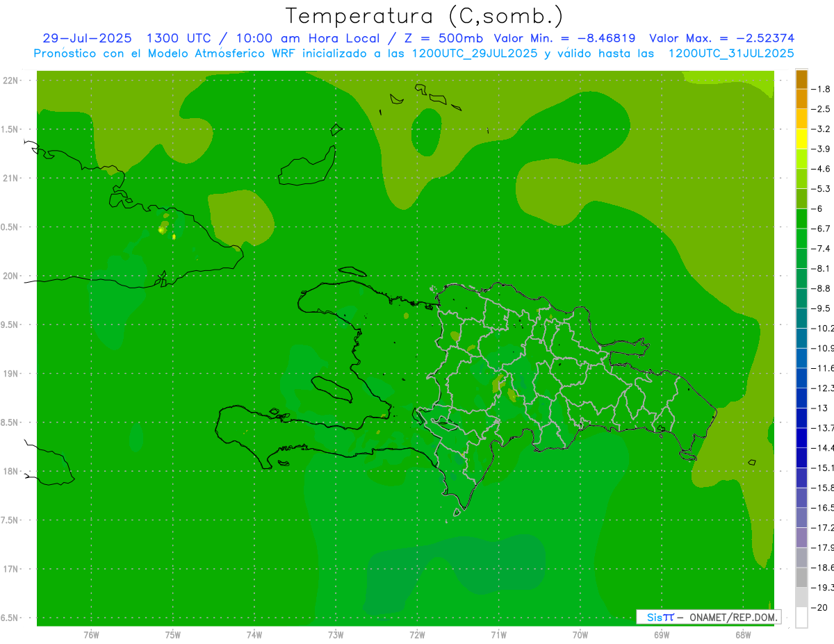Viewport: 834px width, 644px height.
Task: Click the '21N' latitude label
Action: point(10,178)
